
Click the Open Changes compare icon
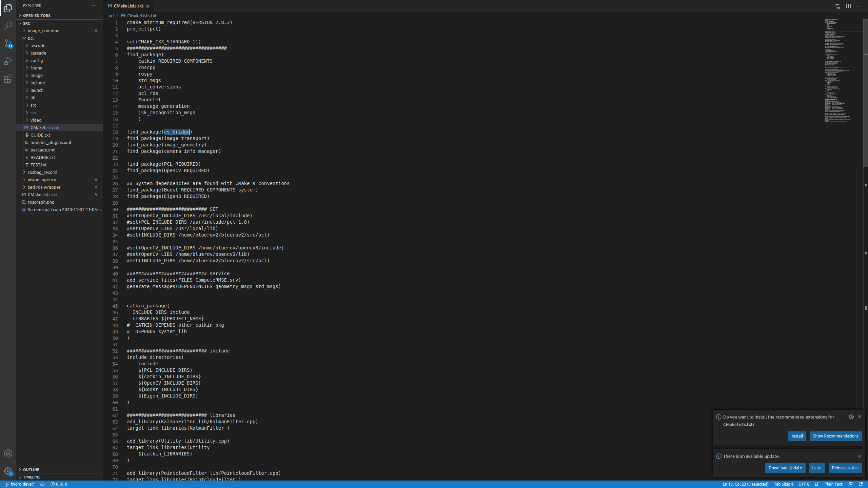(x=837, y=6)
